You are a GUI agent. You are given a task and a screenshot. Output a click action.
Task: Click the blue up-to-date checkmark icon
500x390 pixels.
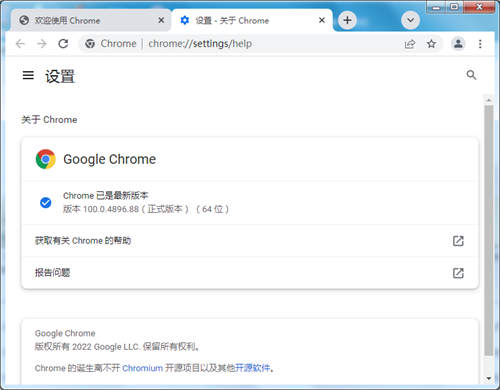tap(46, 202)
